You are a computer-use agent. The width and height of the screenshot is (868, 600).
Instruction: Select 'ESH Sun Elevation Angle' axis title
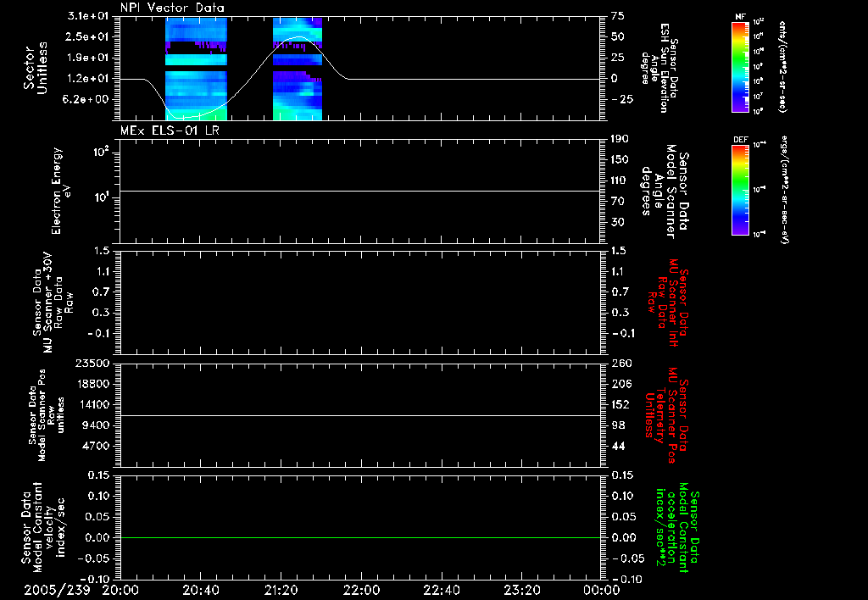(659, 66)
